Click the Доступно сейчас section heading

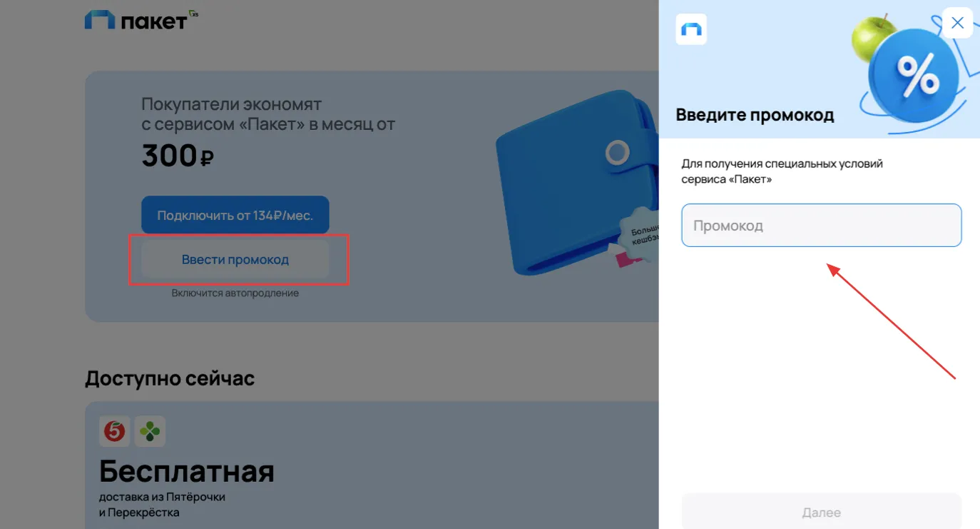[x=170, y=378]
